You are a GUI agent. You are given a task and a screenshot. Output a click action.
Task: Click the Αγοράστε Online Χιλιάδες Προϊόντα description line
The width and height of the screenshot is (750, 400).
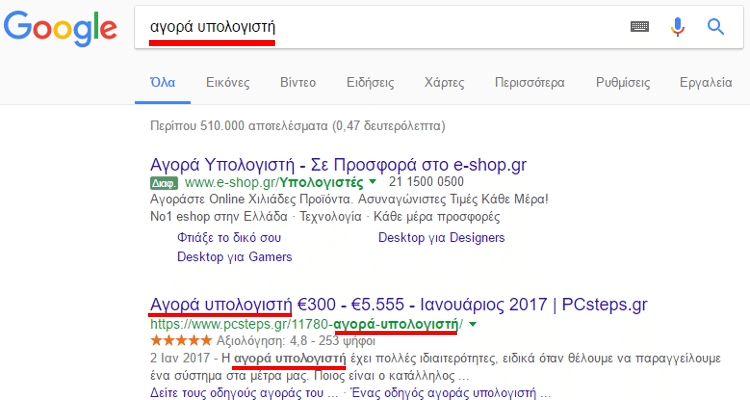349,199
